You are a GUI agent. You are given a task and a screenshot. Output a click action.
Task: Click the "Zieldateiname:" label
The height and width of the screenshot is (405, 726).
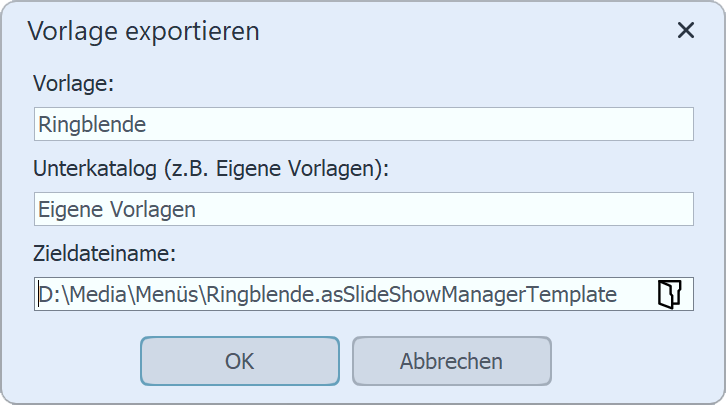point(105,253)
